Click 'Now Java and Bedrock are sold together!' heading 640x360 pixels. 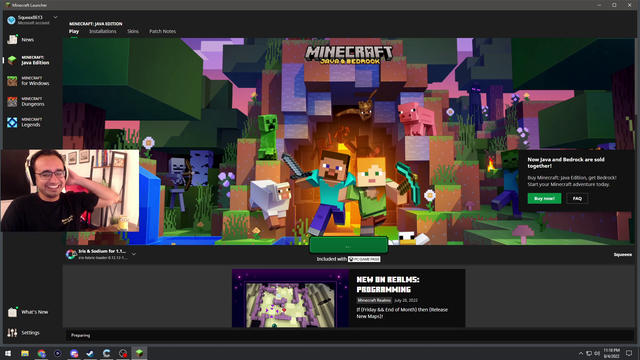click(x=566, y=163)
